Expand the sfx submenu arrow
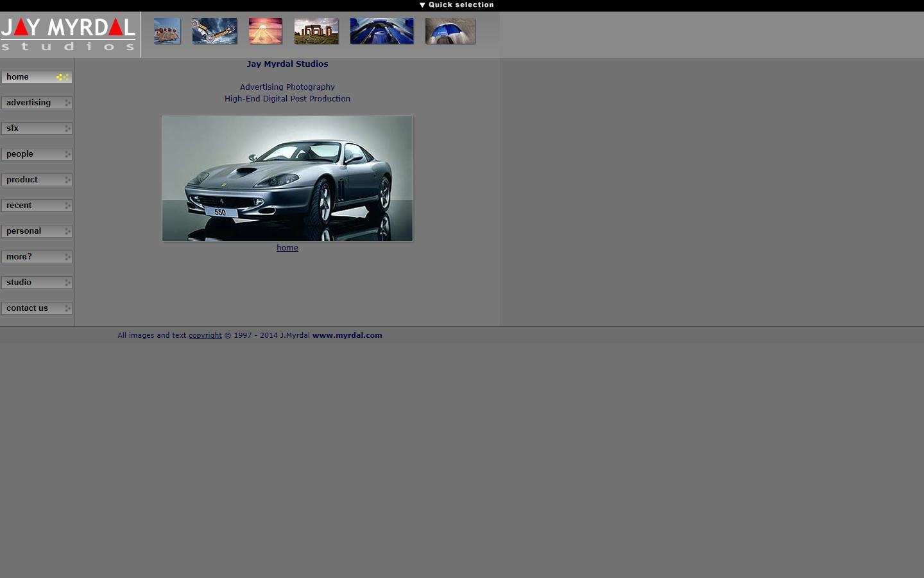This screenshot has width=924, height=578. click(x=67, y=128)
